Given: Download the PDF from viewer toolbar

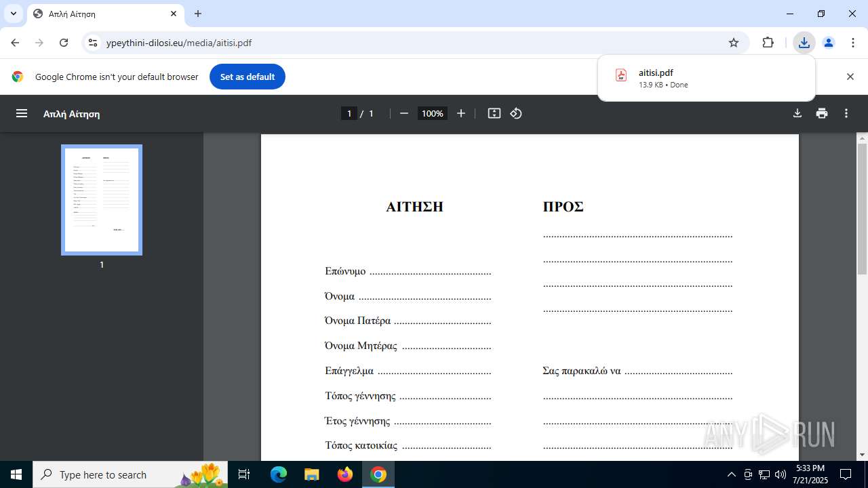Looking at the screenshot, I should 797,114.
